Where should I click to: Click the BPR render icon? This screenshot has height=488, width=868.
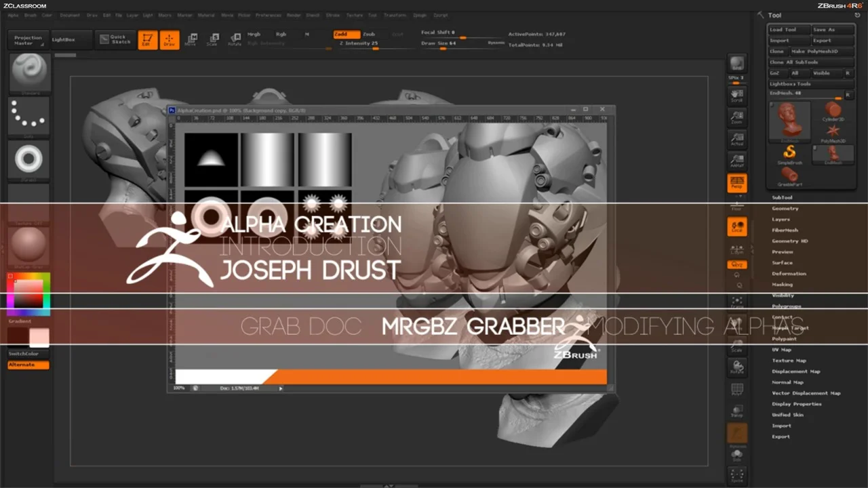tap(736, 64)
